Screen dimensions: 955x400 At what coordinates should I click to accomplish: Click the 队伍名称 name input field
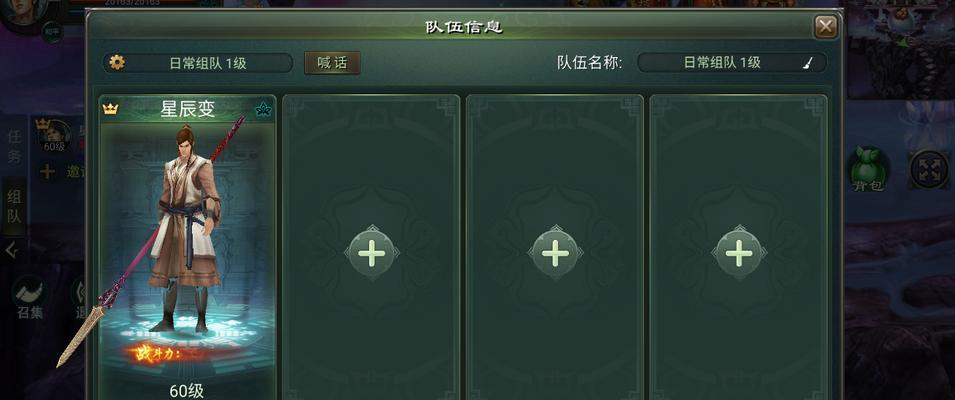click(732, 63)
